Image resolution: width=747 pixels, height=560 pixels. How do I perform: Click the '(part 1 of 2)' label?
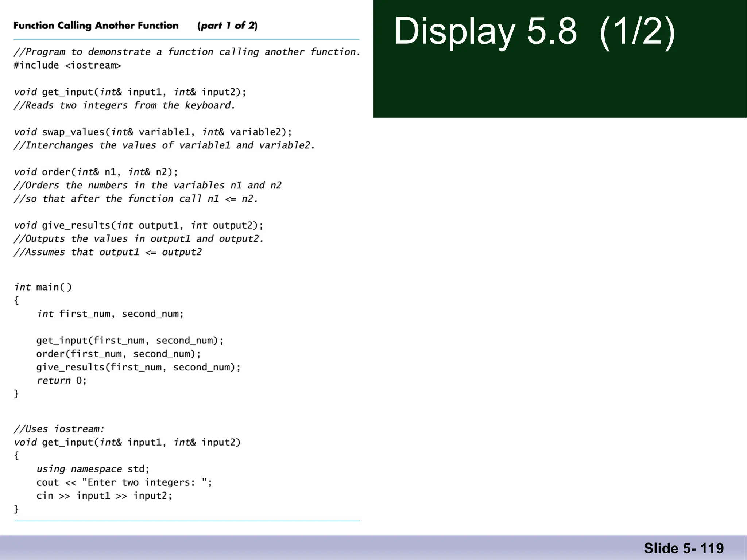[227, 26]
